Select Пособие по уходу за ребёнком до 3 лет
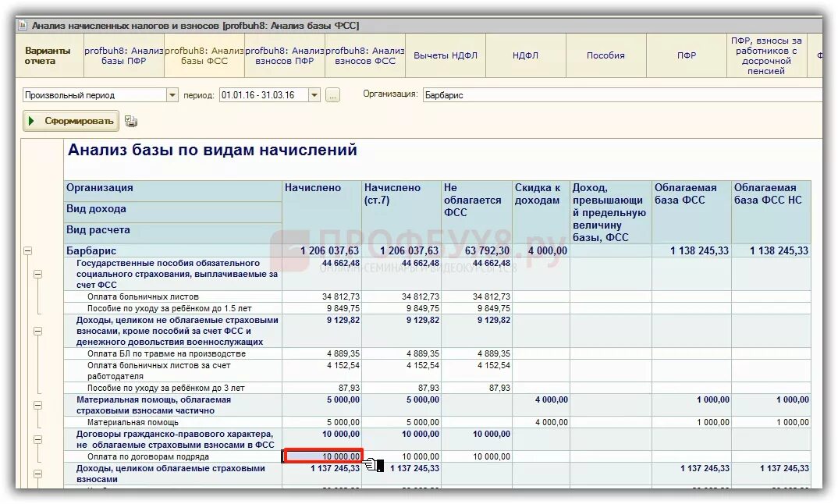838x504 pixels. (x=165, y=388)
